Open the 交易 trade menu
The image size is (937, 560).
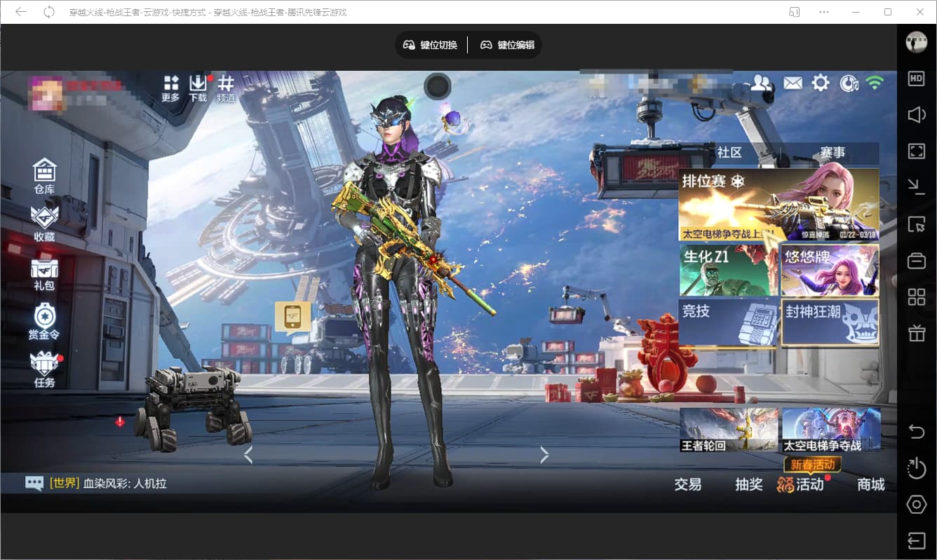tap(688, 484)
